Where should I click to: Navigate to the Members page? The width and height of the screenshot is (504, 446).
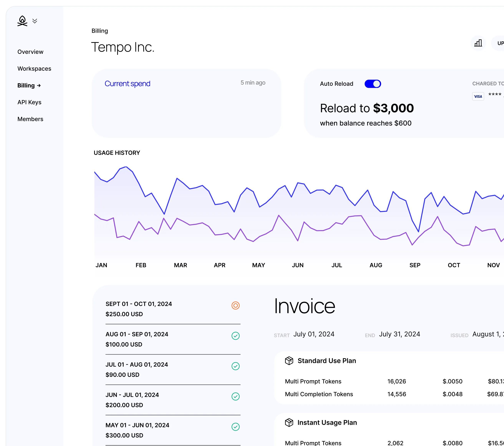click(30, 119)
